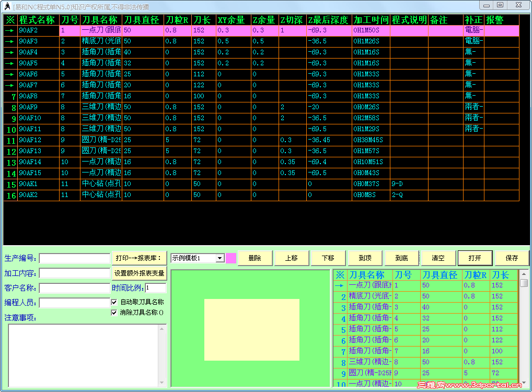Click the arrow marker of row 90AF7
Screen dimensions: 532x392
pos(10,85)
